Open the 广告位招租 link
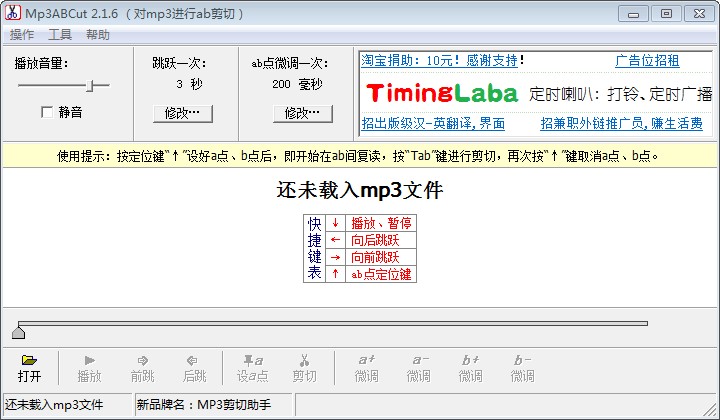 pyautogui.click(x=647, y=60)
